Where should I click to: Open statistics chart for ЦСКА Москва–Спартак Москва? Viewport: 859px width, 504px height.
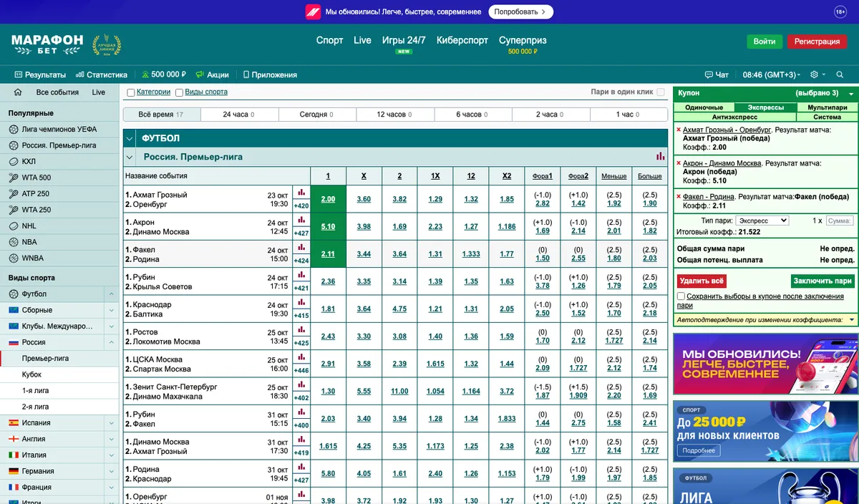coord(301,357)
